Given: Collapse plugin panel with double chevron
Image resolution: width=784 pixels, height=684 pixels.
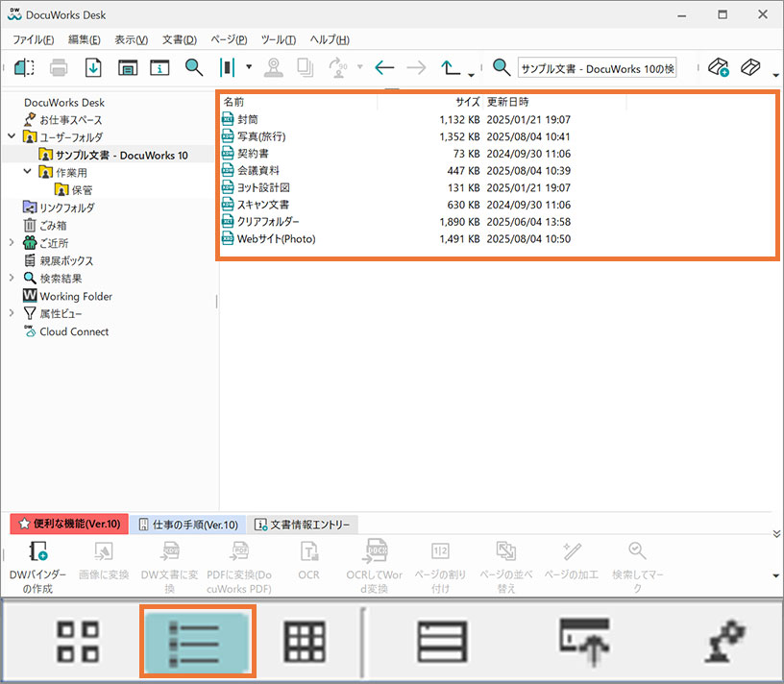Looking at the screenshot, I should [x=776, y=533].
